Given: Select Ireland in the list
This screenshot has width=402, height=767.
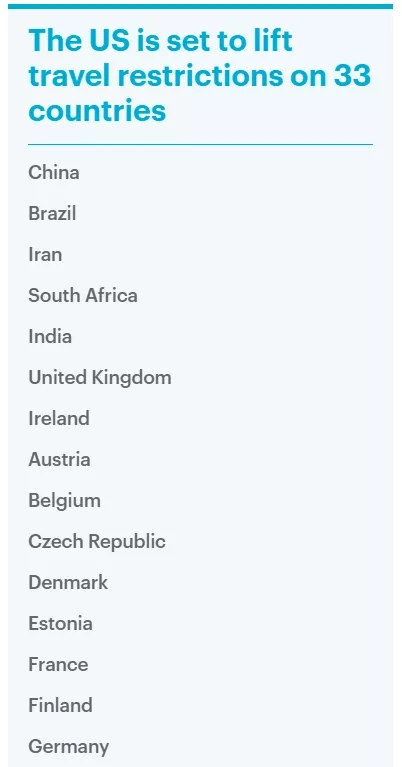Looking at the screenshot, I should (x=59, y=418).
